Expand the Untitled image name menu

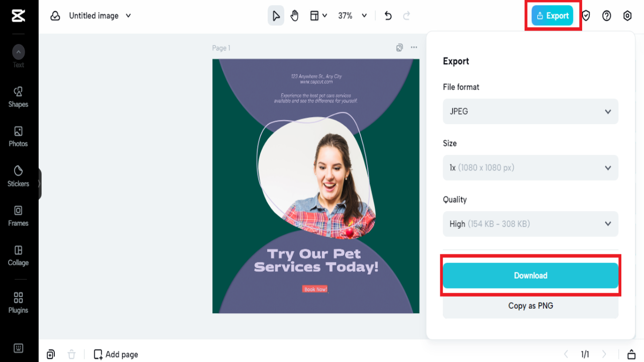point(128,16)
